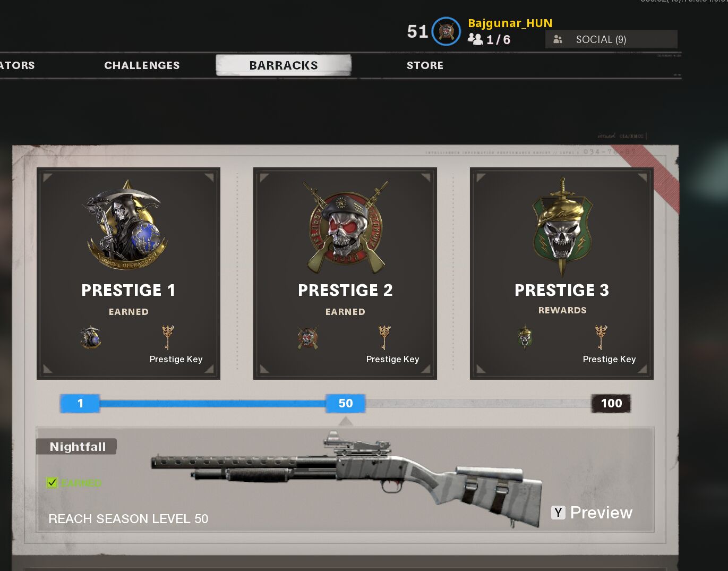Screen dimensions: 728x571
Task: Click the Prestige 3 green beret skull emblem
Action: point(562,227)
